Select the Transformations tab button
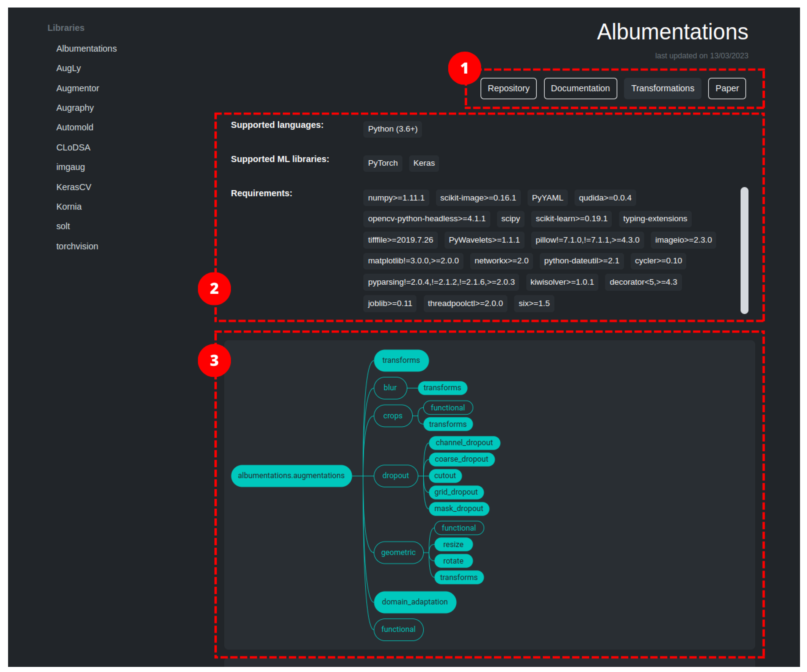This screenshot has height=672, width=807. (662, 88)
